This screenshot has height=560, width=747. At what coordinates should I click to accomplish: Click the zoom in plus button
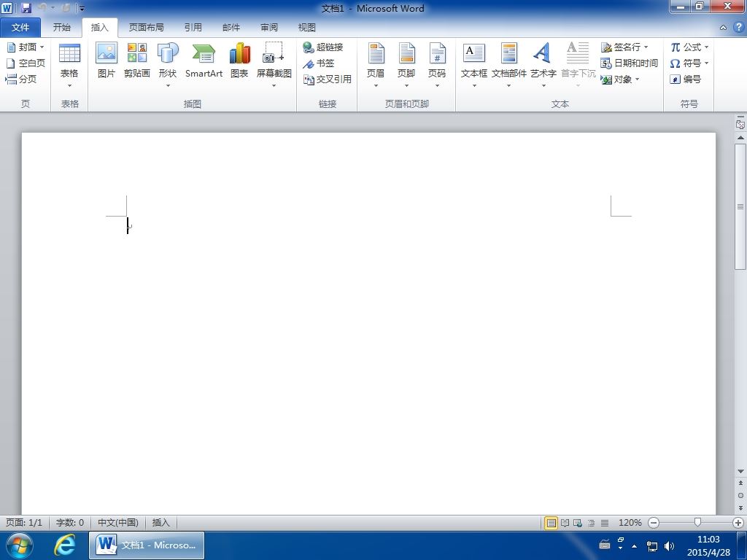click(x=738, y=523)
